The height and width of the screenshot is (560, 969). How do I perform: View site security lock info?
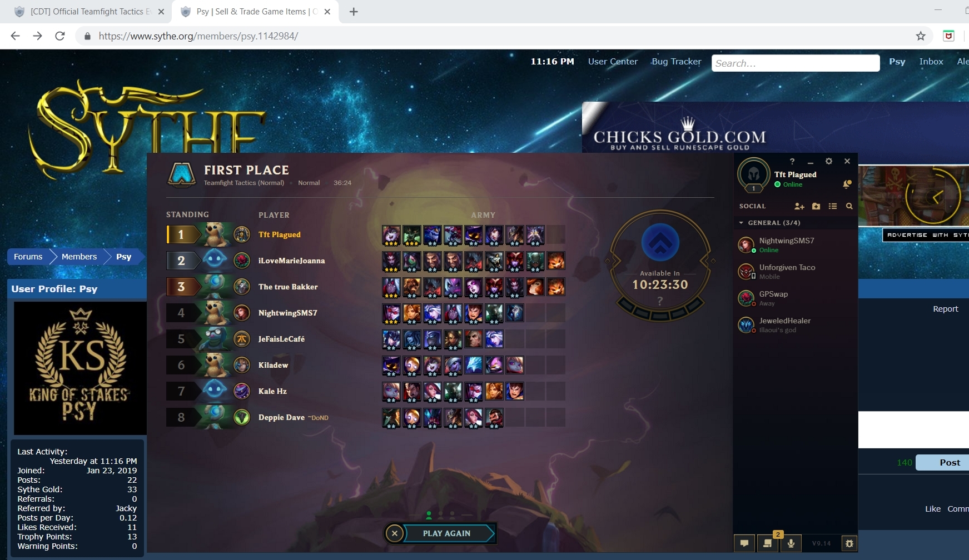87,36
